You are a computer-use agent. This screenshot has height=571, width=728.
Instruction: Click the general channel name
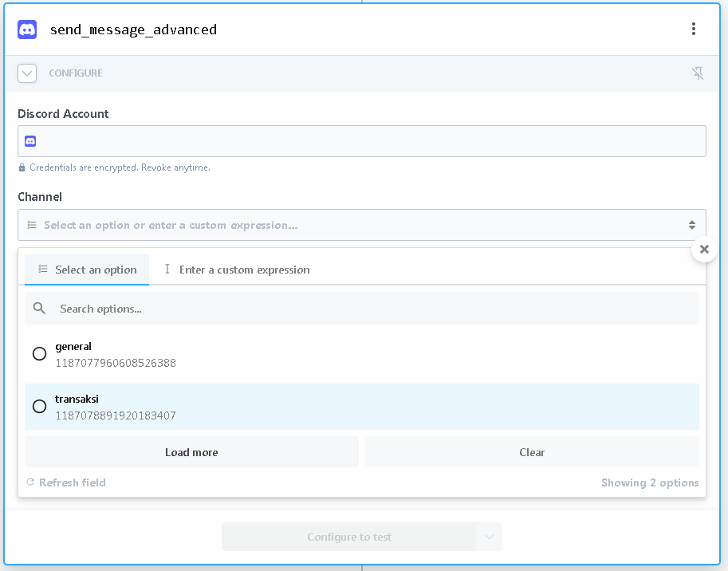click(73, 347)
